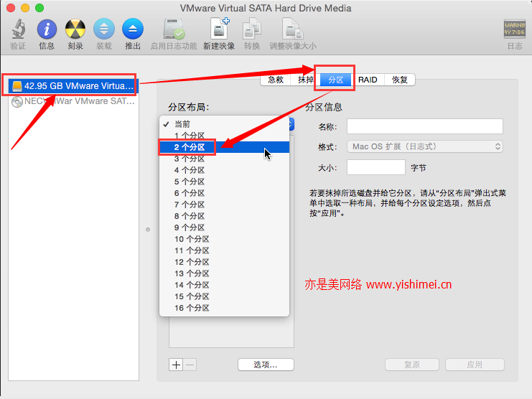This screenshot has width=532, height=399.
Task: Open the Format (格式) dropdown
Action: [425, 147]
